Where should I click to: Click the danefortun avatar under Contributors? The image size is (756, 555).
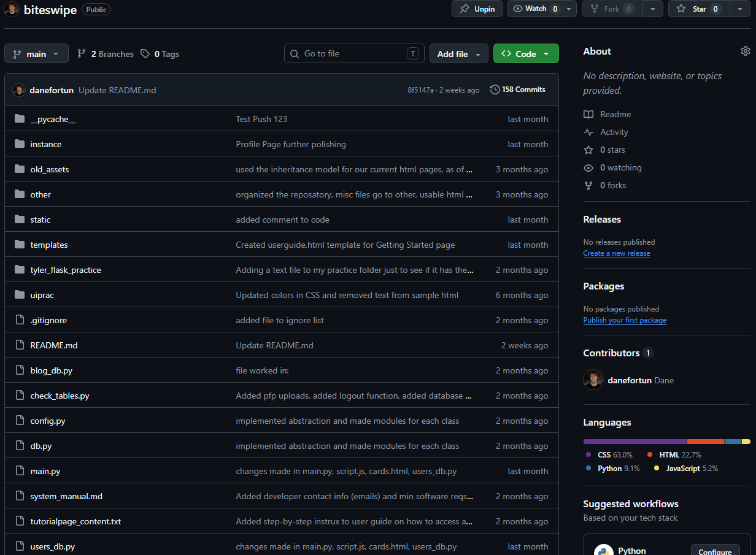(593, 380)
